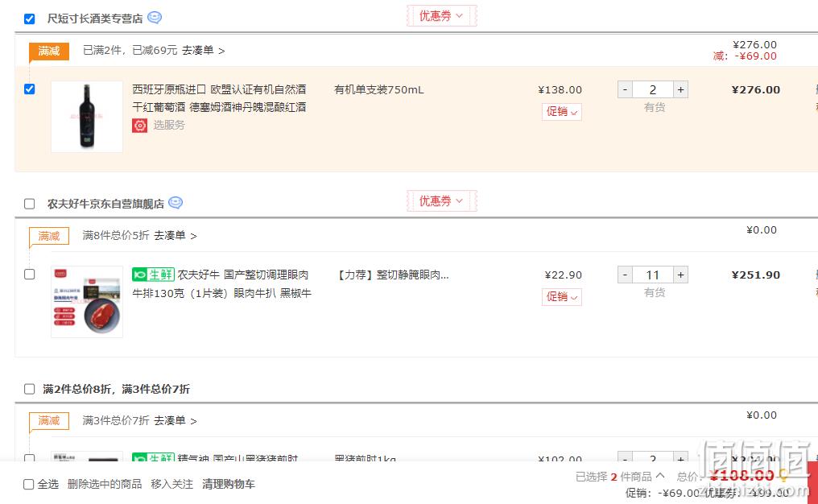The width and height of the screenshot is (818, 504).
Task: Decrease the wine quantity with minus button
Action: (x=625, y=89)
